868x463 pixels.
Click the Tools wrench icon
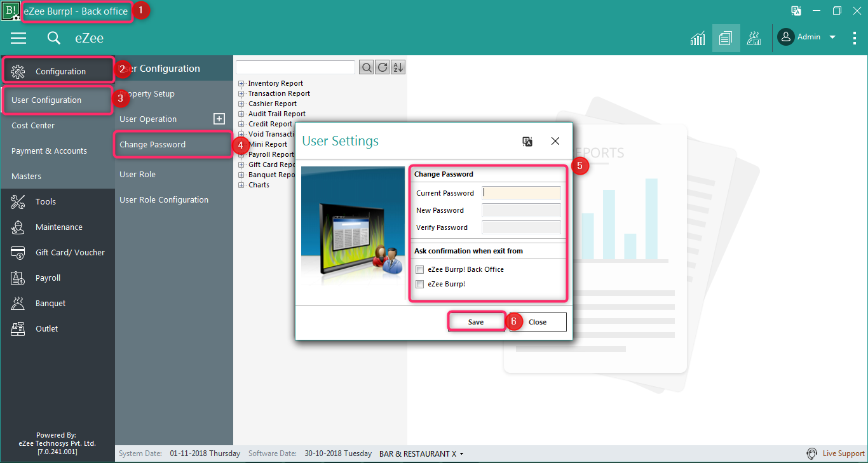pyautogui.click(x=18, y=201)
